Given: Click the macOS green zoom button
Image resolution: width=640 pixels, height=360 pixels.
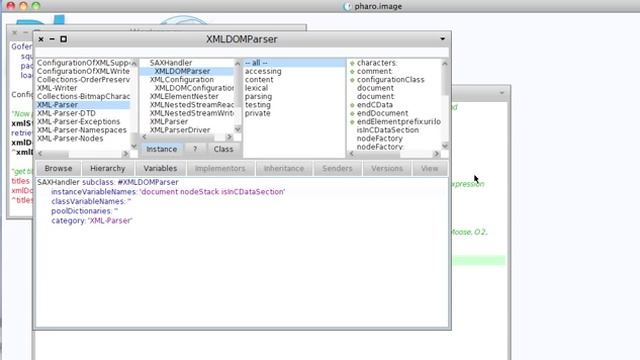Looking at the screenshot, I should click(x=36, y=6).
